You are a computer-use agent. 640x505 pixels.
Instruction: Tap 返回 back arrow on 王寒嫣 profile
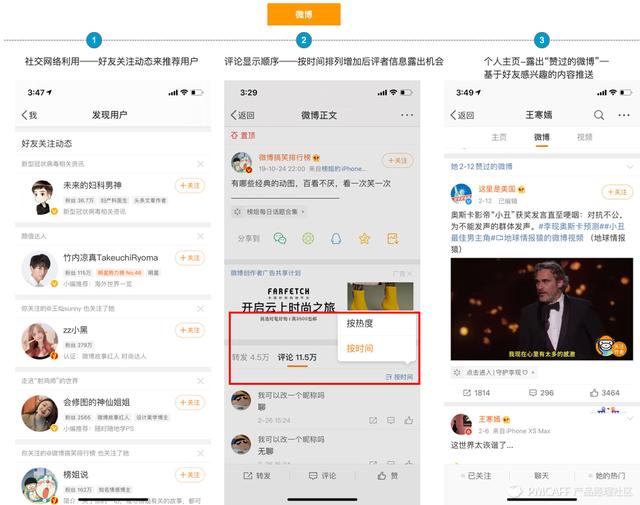[x=462, y=116]
